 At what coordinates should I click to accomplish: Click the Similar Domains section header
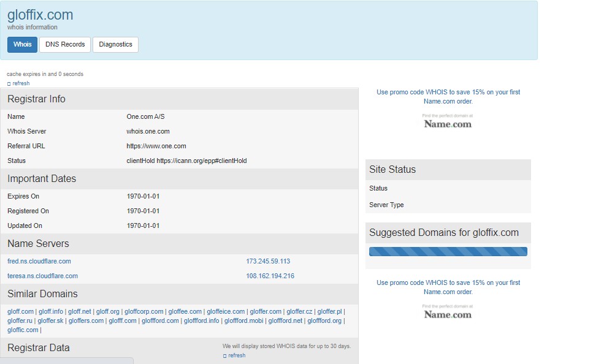pos(179,294)
